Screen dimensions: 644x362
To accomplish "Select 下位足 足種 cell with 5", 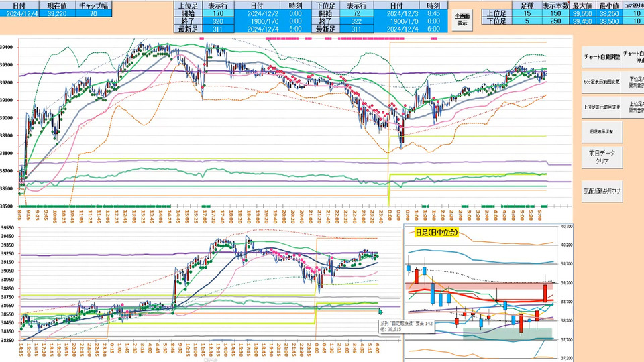I will point(527,21).
